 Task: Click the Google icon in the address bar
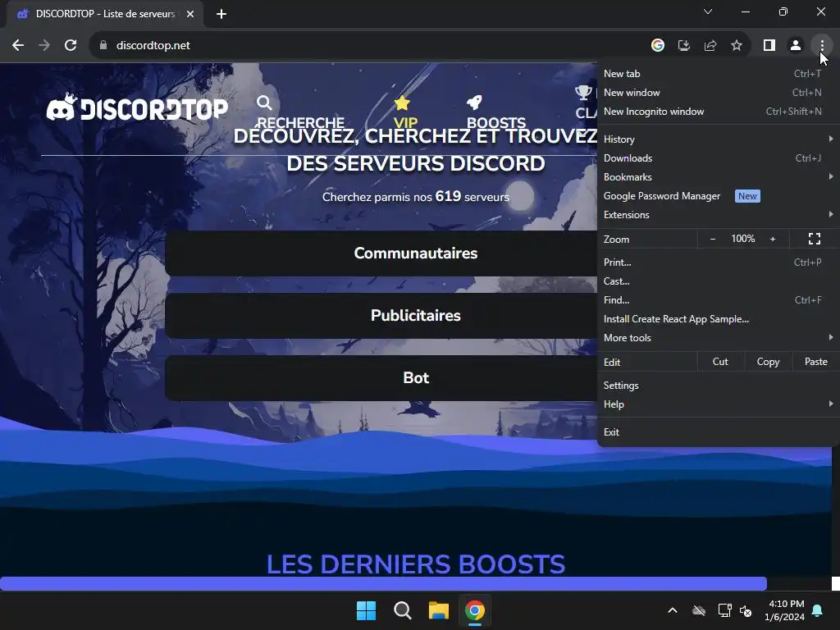pyautogui.click(x=658, y=46)
